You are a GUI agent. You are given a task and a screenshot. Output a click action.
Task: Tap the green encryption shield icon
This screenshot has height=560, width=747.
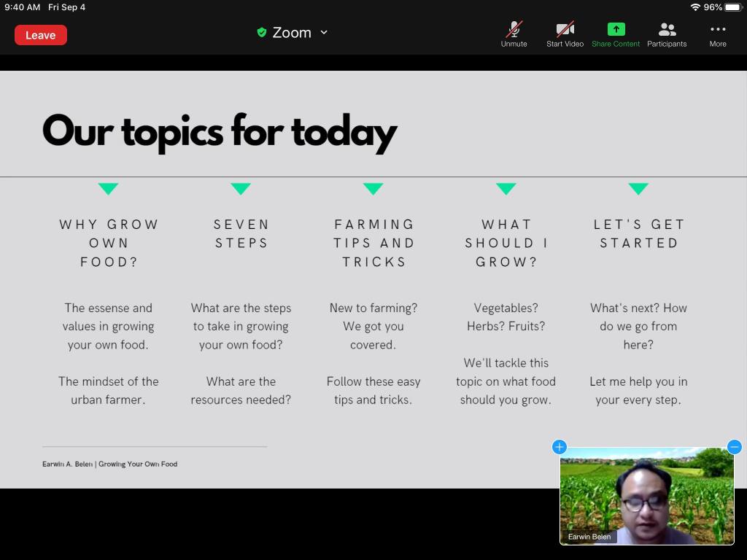click(261, 33)
